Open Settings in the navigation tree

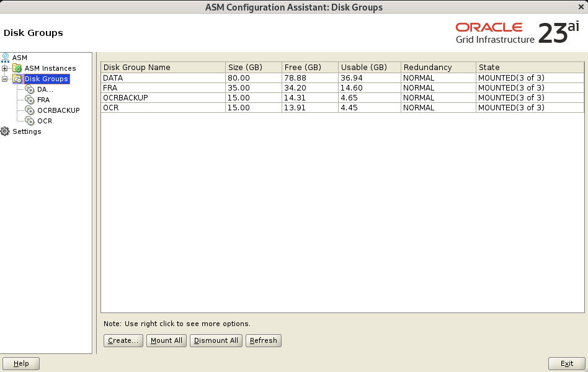point(27,131)
